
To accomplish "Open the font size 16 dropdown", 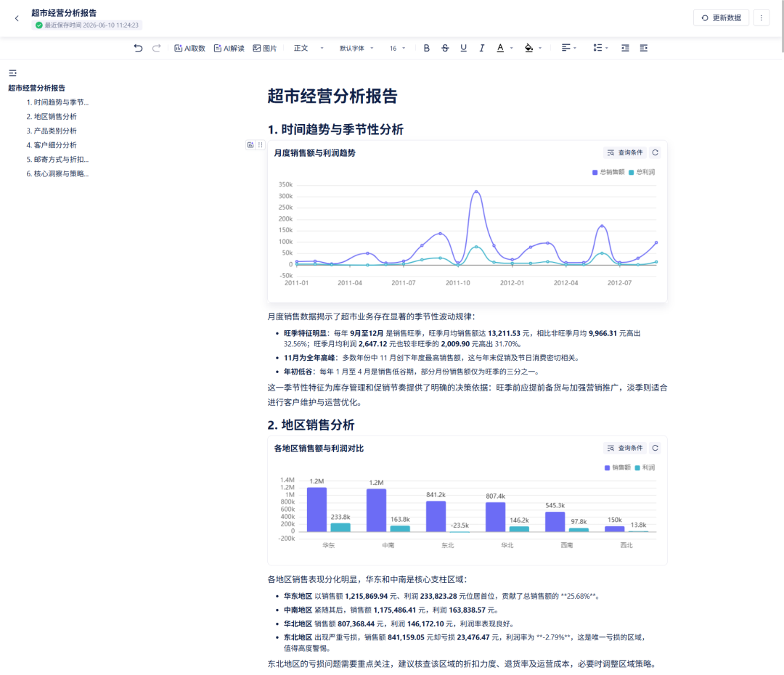I will (398, 48).
